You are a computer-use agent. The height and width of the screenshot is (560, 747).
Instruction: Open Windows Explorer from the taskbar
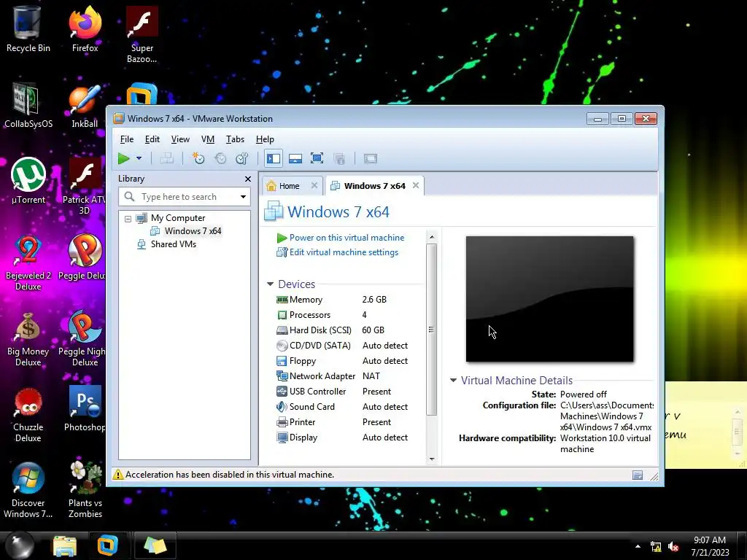[65, 545]
